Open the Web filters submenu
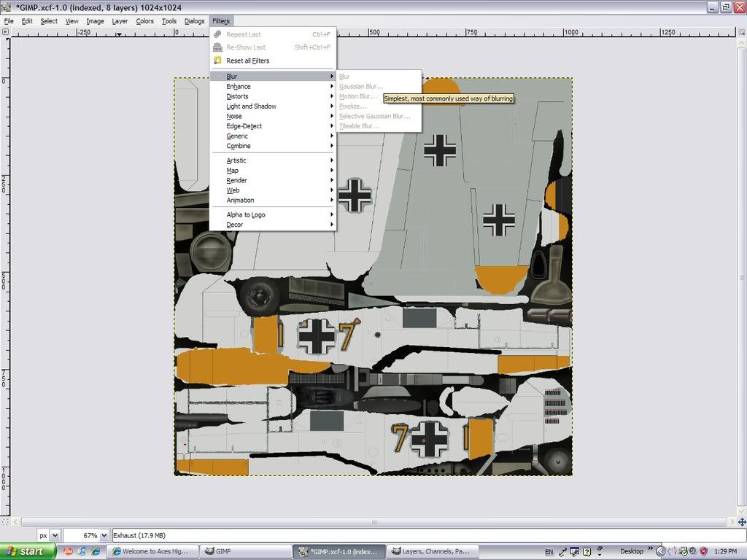Image resolution: width=747 pixels, height=560 pixels. point(273,190)
